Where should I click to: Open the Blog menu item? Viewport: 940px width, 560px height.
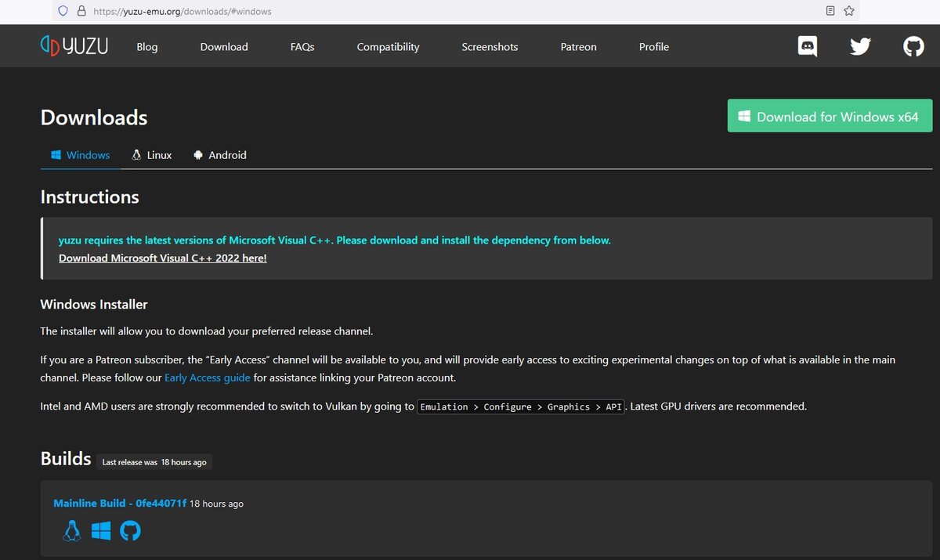click(x=147, y=47)
